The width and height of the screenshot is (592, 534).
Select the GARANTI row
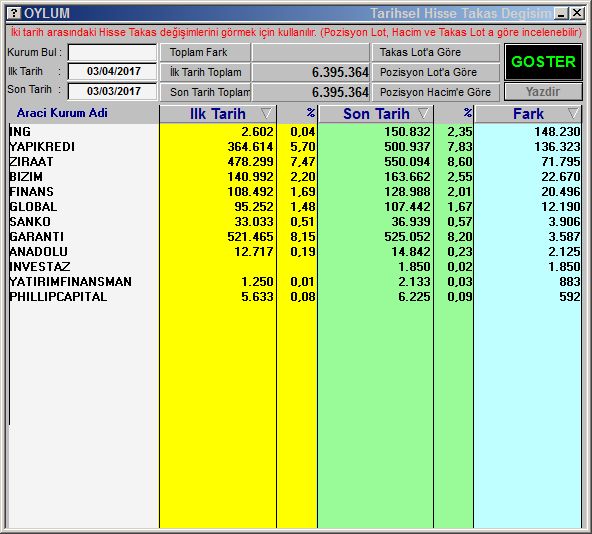(x=295, y=236)
